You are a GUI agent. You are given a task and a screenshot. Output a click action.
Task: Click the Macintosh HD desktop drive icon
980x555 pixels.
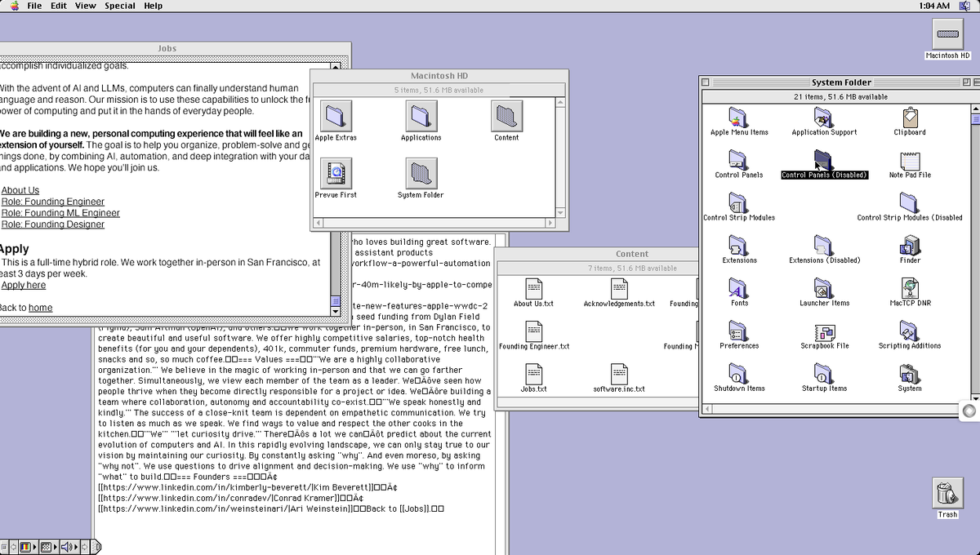(x=947, y=35)
